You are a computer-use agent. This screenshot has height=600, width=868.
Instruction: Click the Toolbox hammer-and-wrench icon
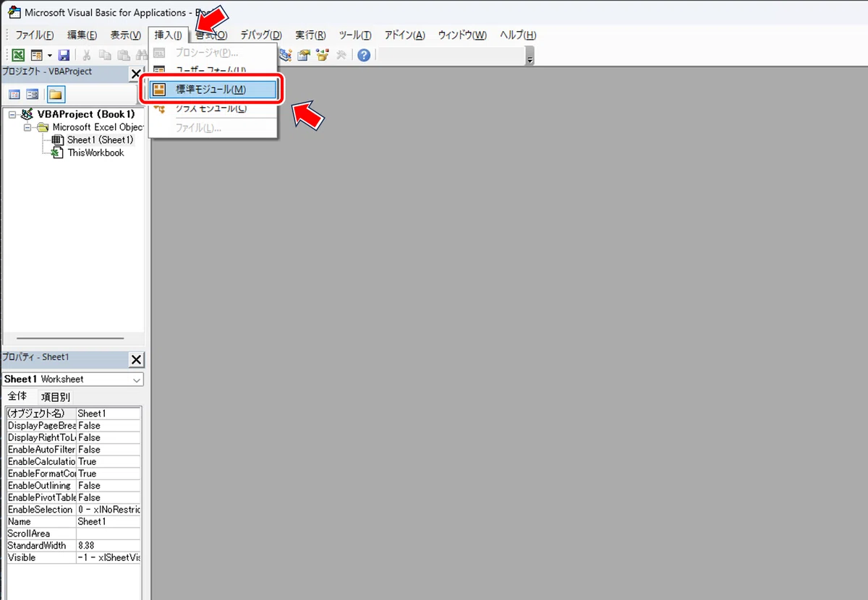click(x=341, y=55)
